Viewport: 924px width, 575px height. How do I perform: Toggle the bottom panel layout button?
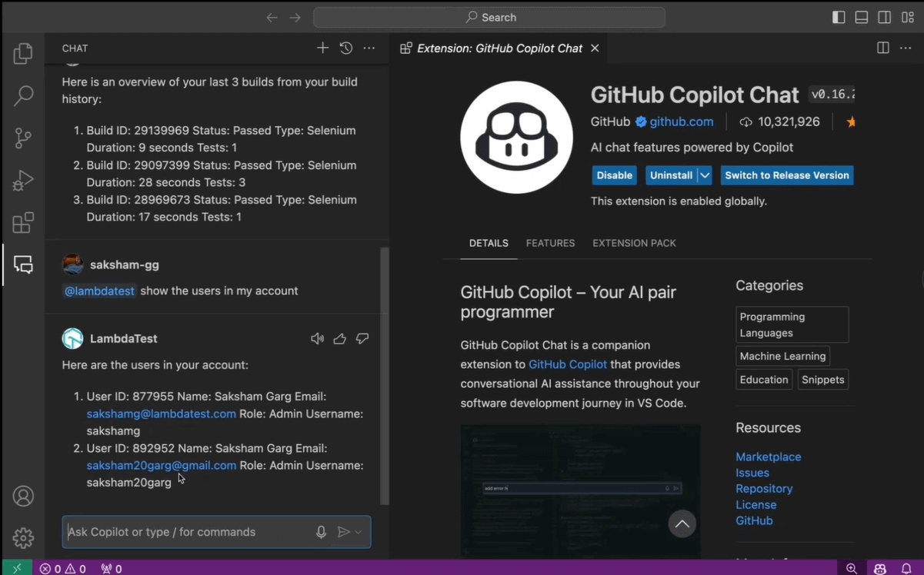862,17
